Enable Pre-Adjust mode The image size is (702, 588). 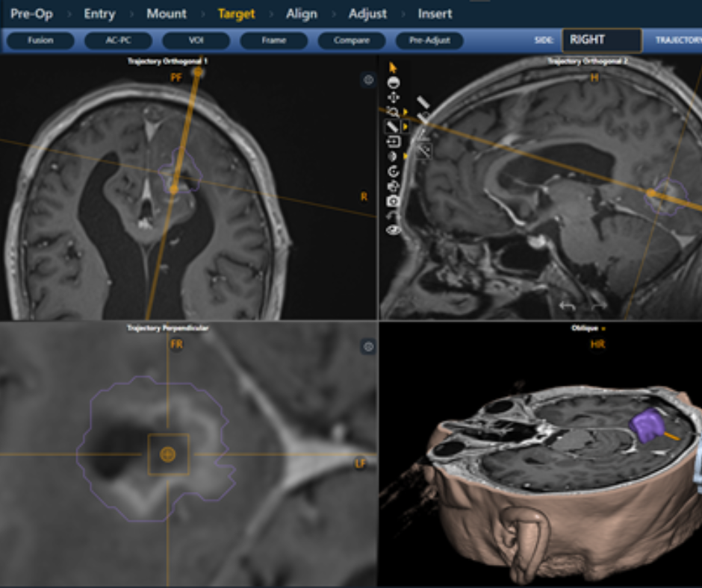pyautogui.click(x=430, y=41)
